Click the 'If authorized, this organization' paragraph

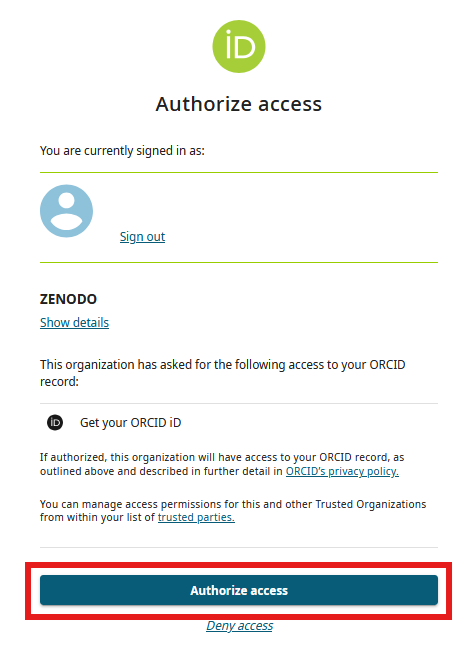(222, 464)
